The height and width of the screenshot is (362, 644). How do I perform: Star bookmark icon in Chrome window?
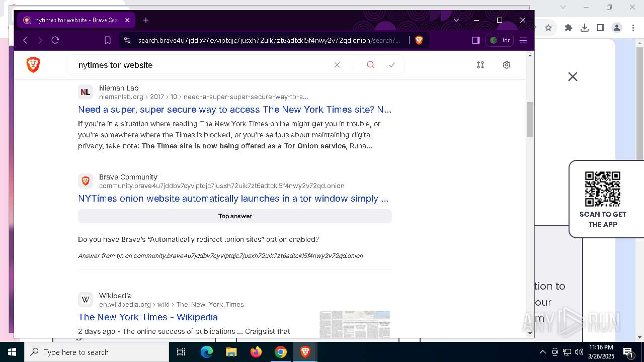[x=548, y=28]
